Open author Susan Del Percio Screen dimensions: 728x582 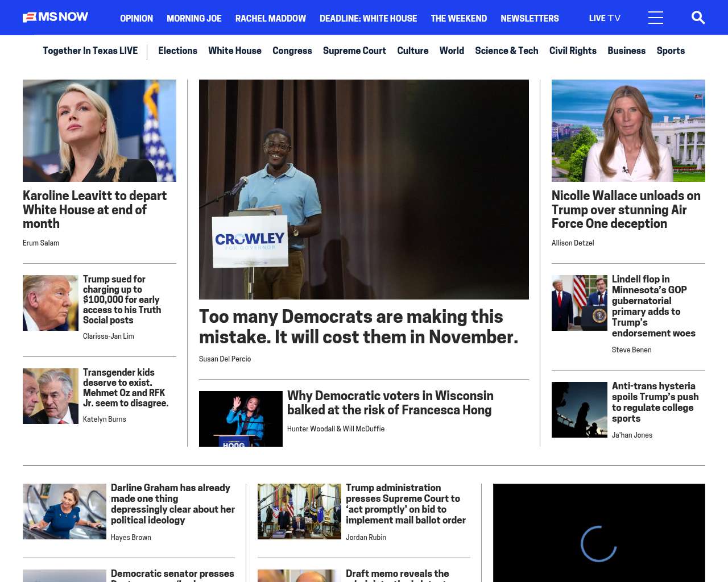(225, 359)
